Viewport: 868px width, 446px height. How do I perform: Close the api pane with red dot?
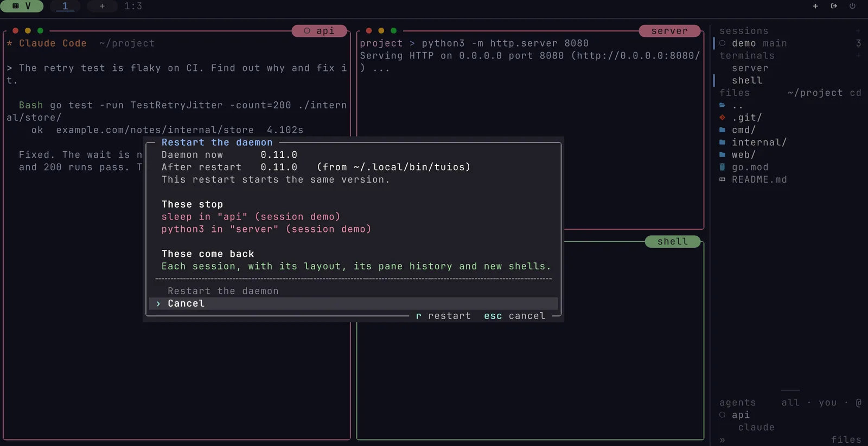[x=15, y=31]
